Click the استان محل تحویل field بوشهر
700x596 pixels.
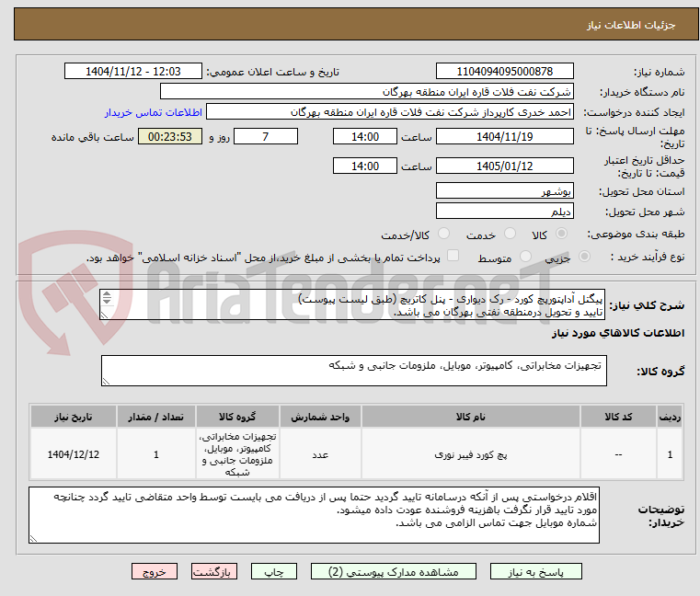pyautogui.click(x=504, y=190)
